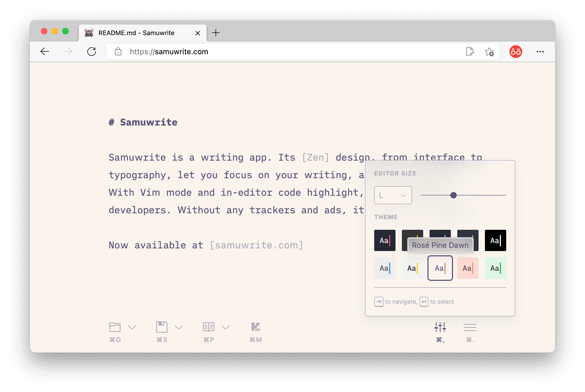Open a new browser tab
585x392 pixels.
tap(216, 33)
